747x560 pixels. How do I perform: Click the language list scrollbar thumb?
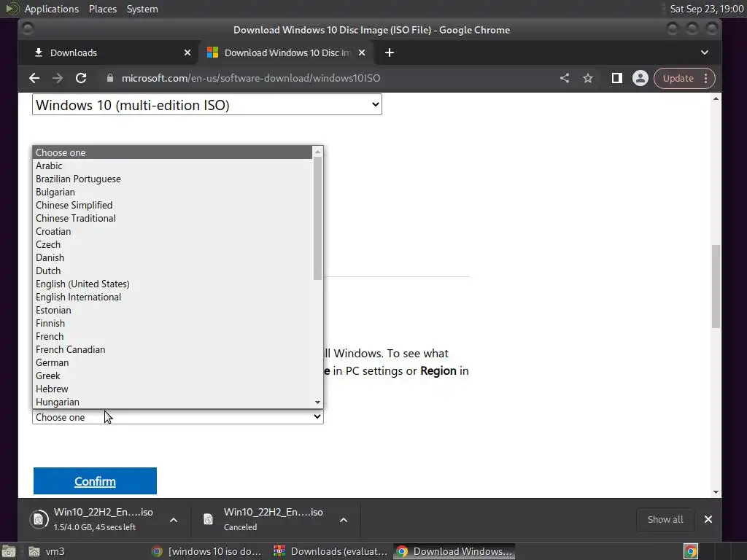click(x=318, y=218)
